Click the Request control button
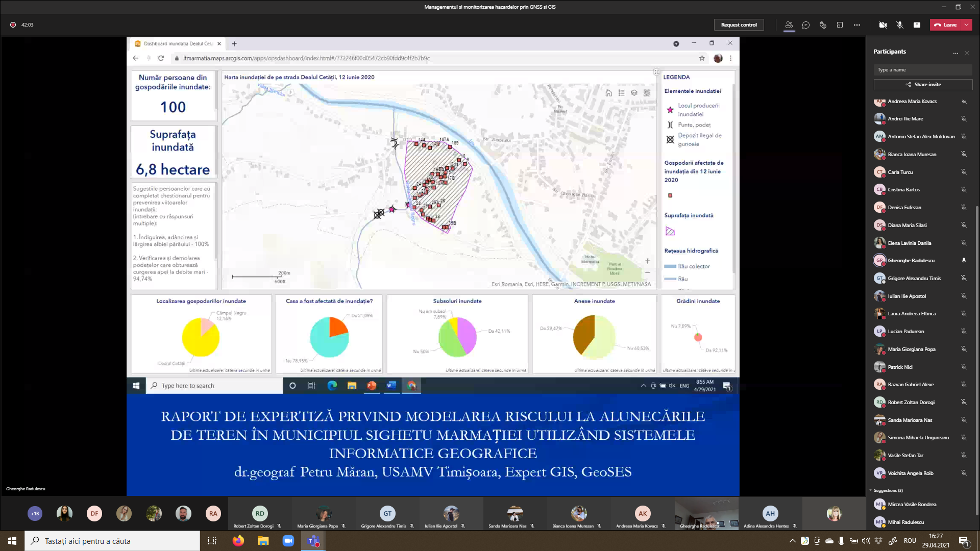This screenshot has width=980, height=551. coord(739,25)
